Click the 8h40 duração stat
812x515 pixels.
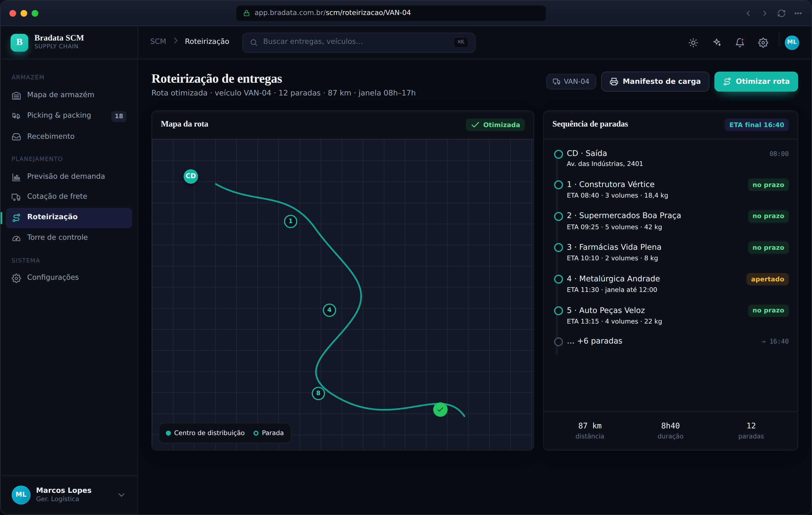click(670, 431)
